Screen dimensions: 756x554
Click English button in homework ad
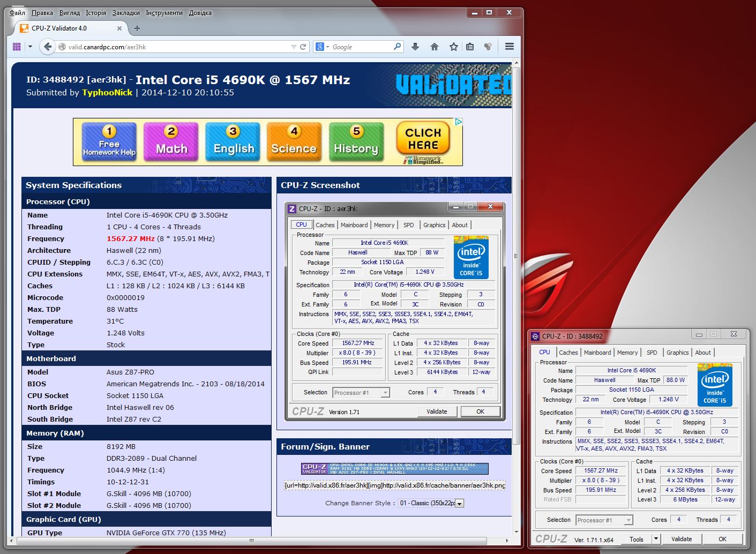233,141
